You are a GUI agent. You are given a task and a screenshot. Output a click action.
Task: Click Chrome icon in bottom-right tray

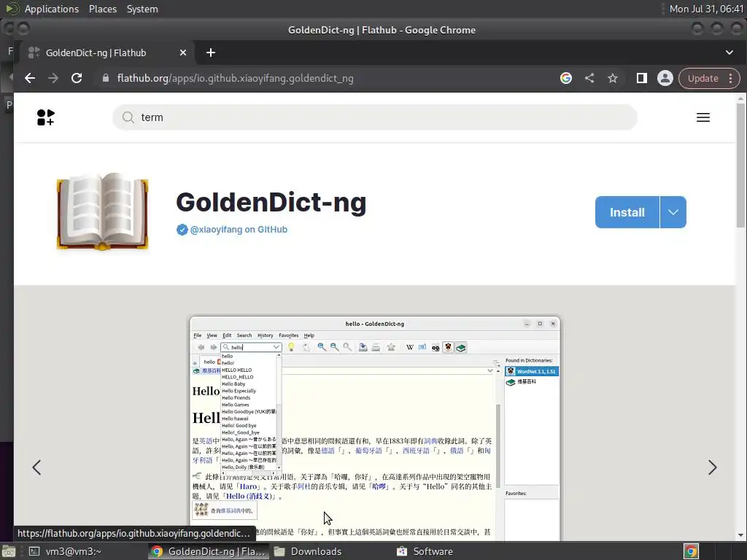[x=691, y=551]
